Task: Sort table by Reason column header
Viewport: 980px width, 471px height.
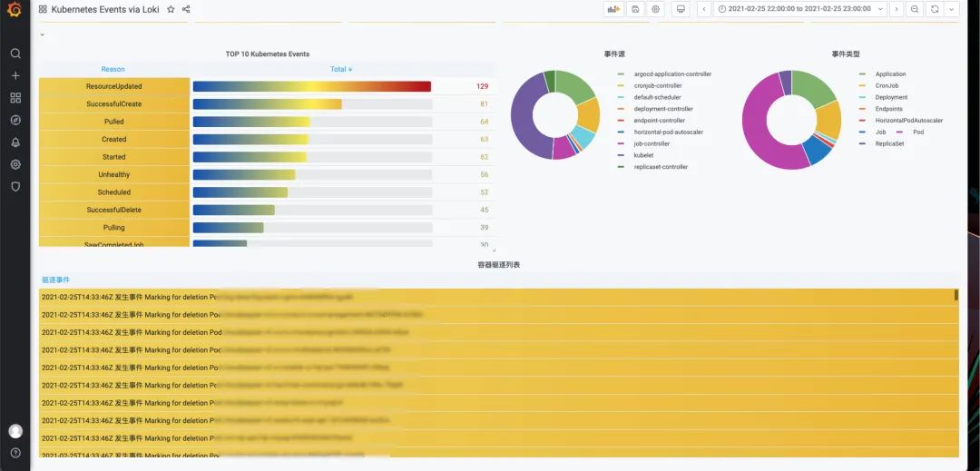Action: click(x=113, y=69)
